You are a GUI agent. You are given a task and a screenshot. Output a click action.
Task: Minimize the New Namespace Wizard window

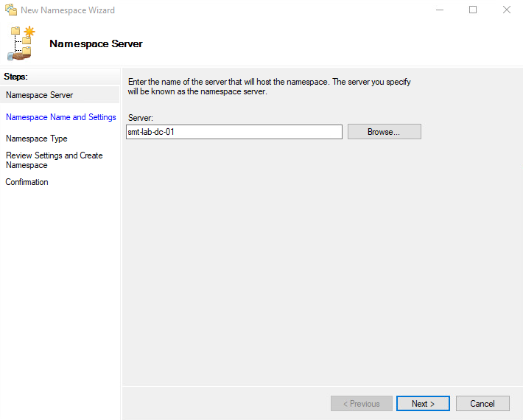point(439,10)
